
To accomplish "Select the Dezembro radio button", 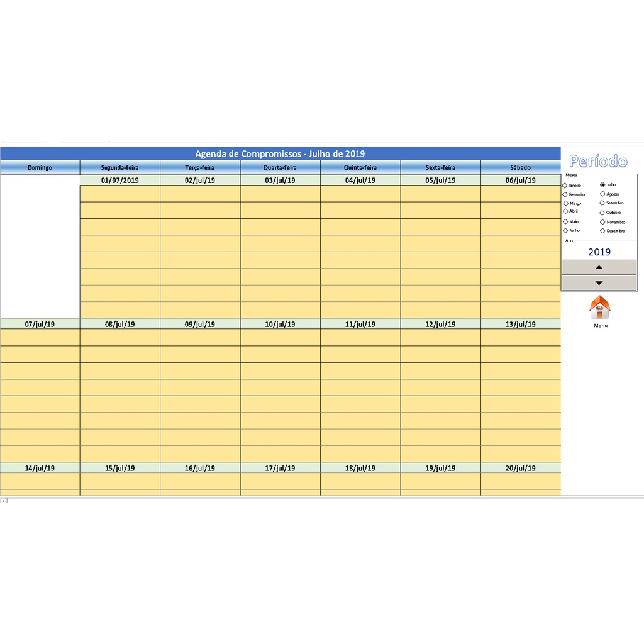I will [x=602, y=231].
